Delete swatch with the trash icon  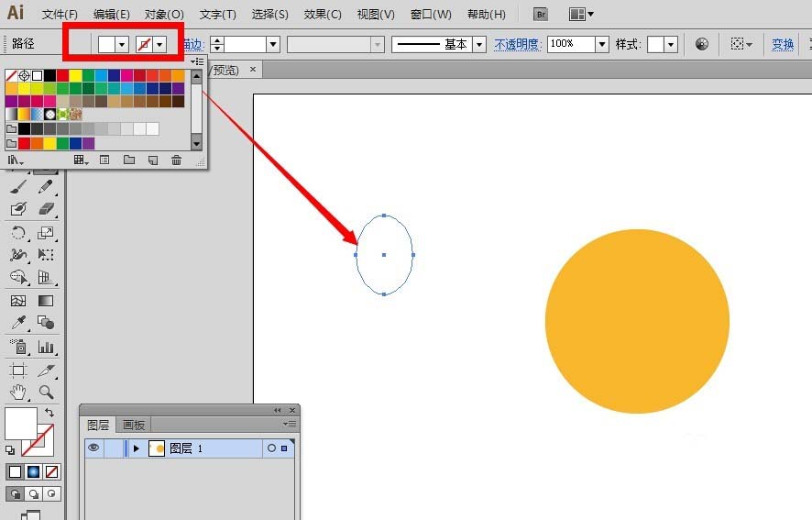pos(177,160)
